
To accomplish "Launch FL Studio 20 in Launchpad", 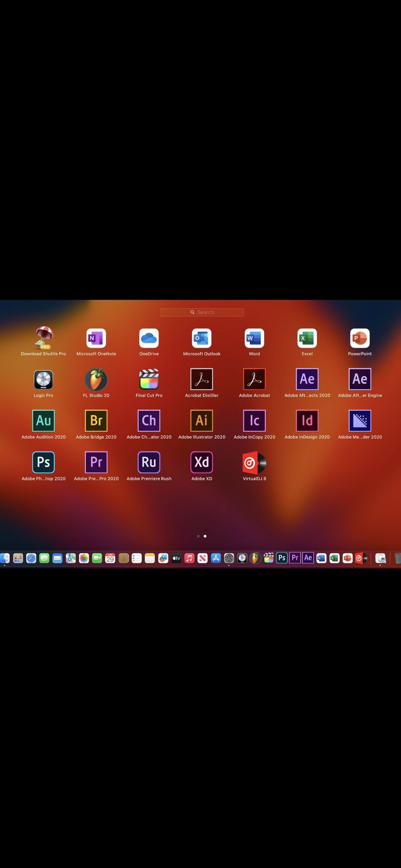I will click(96, 379).
